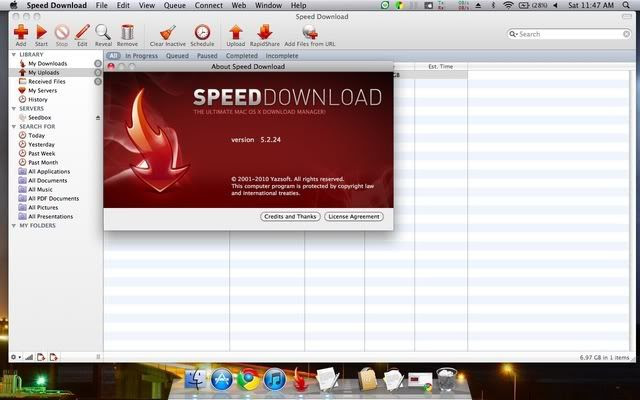
Task: Click the Credits and Thanks button
Action: click(x=290, y=216)
